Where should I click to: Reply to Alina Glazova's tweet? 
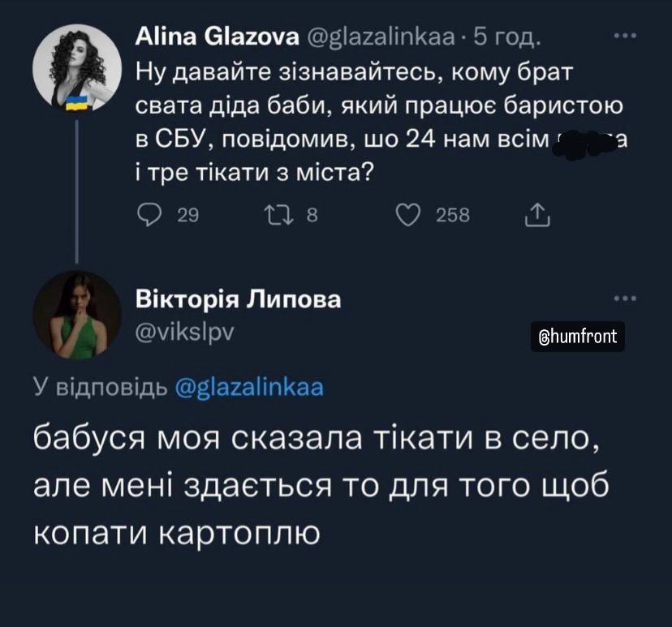point(147,215)
